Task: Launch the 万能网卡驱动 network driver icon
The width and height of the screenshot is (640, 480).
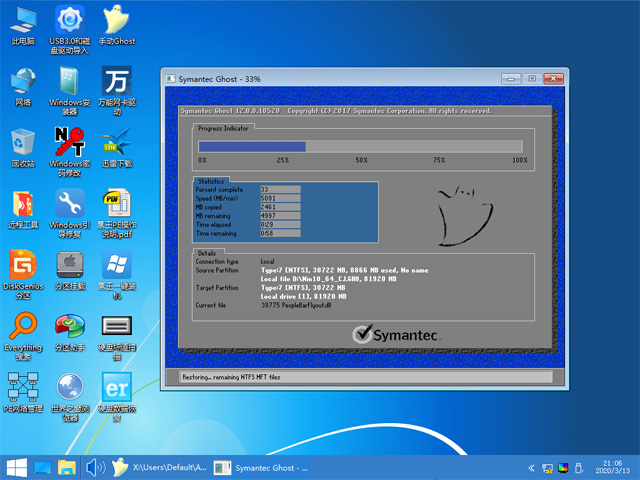Action: (x=116, y=80)
